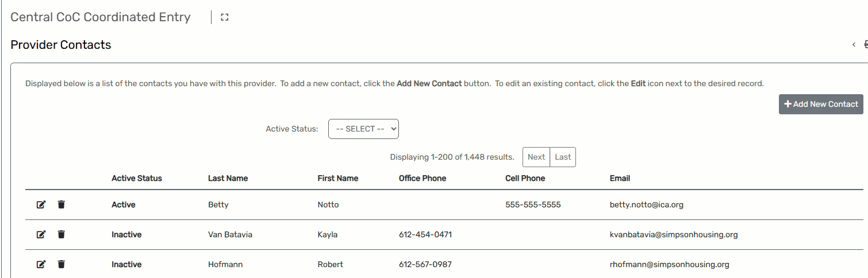Open the Active Status filter dropdown
This screenshot has height=278, width=868.
tap(363, 129)
